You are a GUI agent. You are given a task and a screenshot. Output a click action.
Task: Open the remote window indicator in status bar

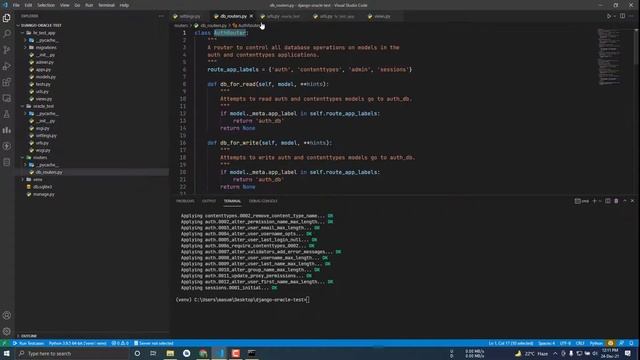pyautogui.click(x=4, y=343)
